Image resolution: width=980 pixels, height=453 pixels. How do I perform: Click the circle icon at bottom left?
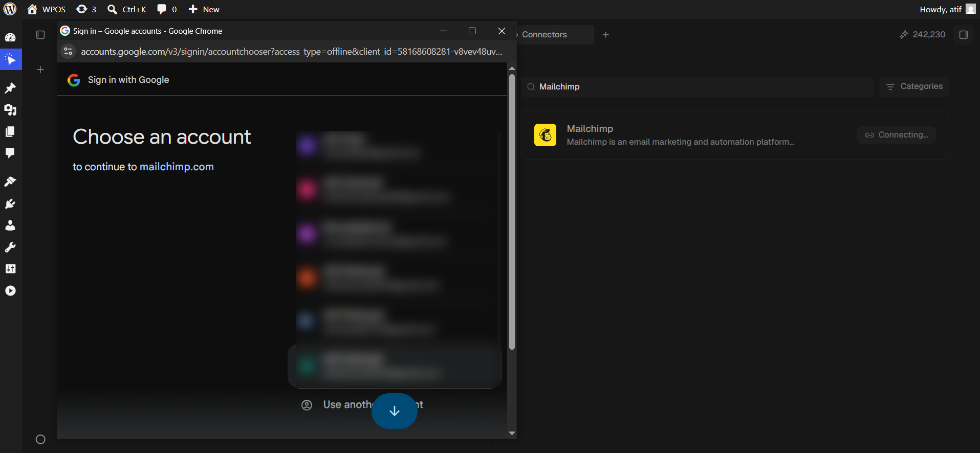tap(40, 439)
